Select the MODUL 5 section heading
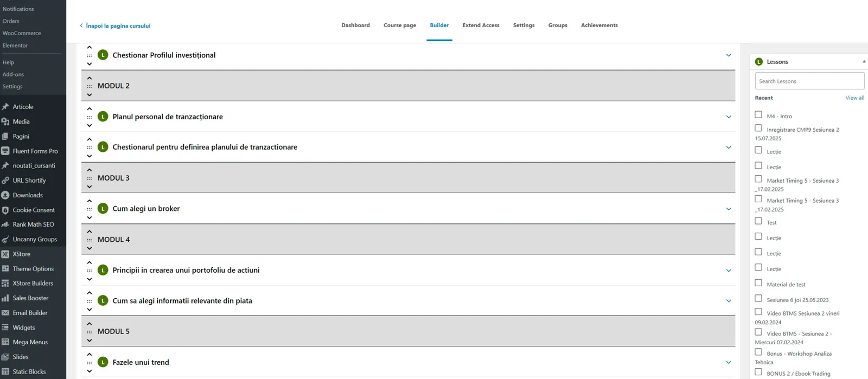Screen dimensions: 868x379 point(113,332)
